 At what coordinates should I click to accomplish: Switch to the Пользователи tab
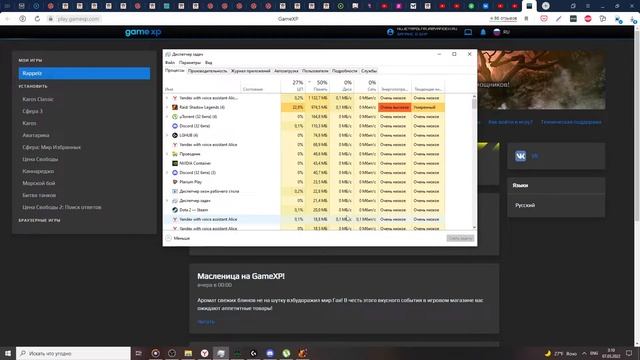(315, 71)
